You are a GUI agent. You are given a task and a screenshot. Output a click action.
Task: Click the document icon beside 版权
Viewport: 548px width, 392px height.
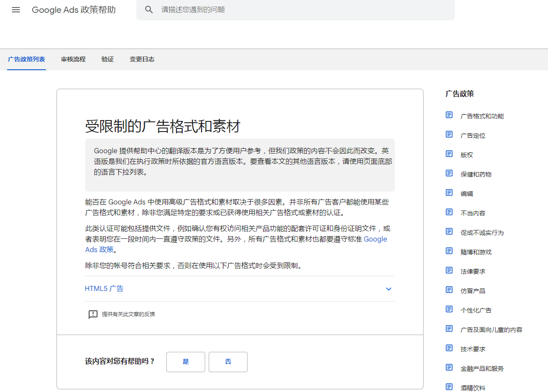click(x=449, y=154)
